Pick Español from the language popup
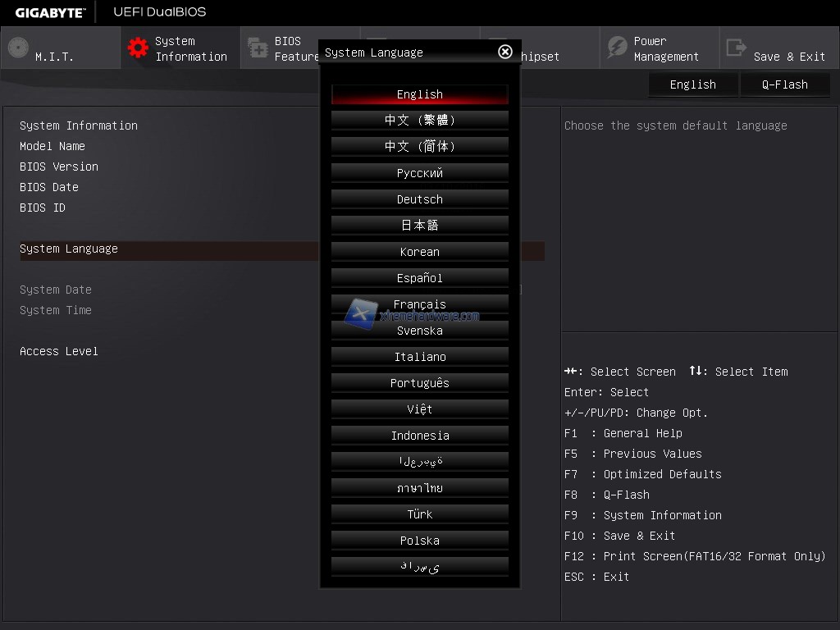Screen dimensions: 840x630 click(x=419, y=278)
